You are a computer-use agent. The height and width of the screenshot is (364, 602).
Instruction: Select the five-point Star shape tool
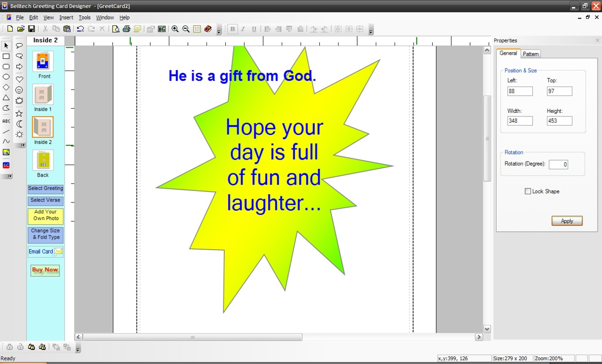point(19,113)
